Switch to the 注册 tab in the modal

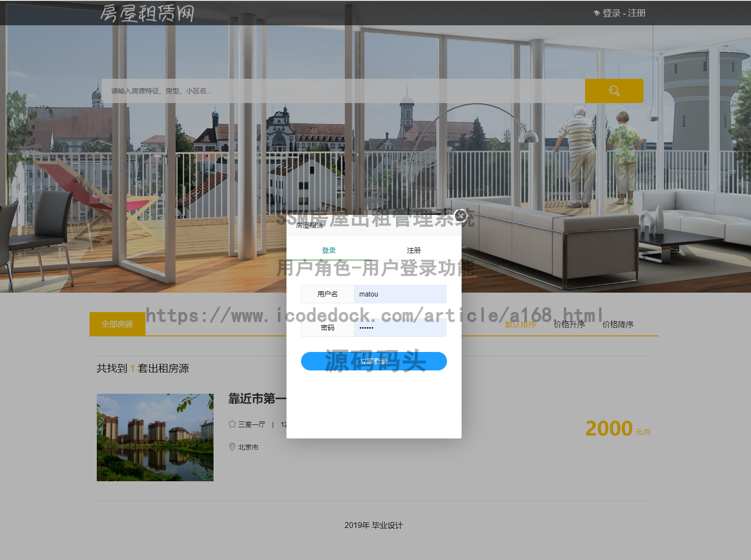pyautogui.click(x=413, y=250)
